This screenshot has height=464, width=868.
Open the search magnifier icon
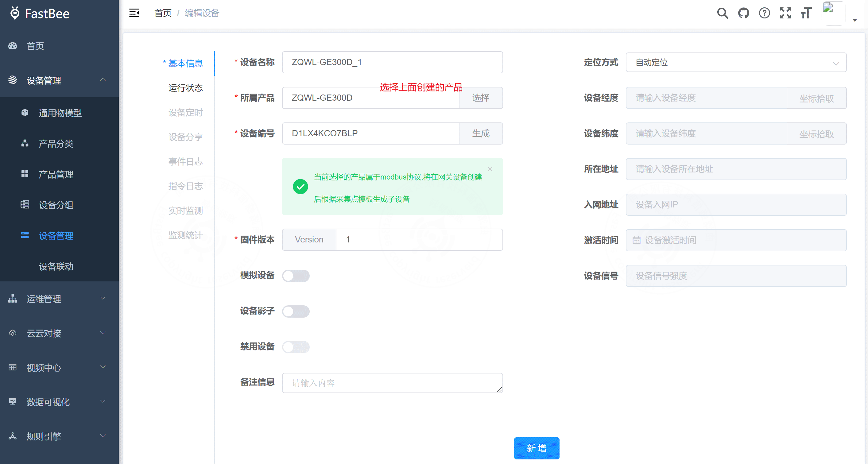[723, 13]
